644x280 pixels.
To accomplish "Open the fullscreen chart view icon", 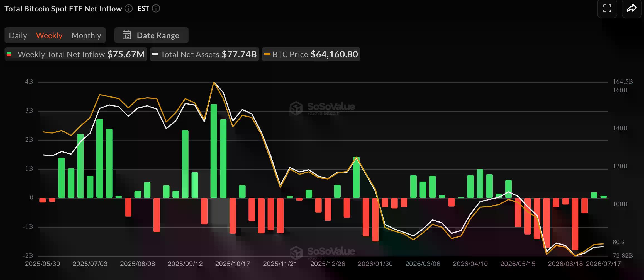I will 607,8.
